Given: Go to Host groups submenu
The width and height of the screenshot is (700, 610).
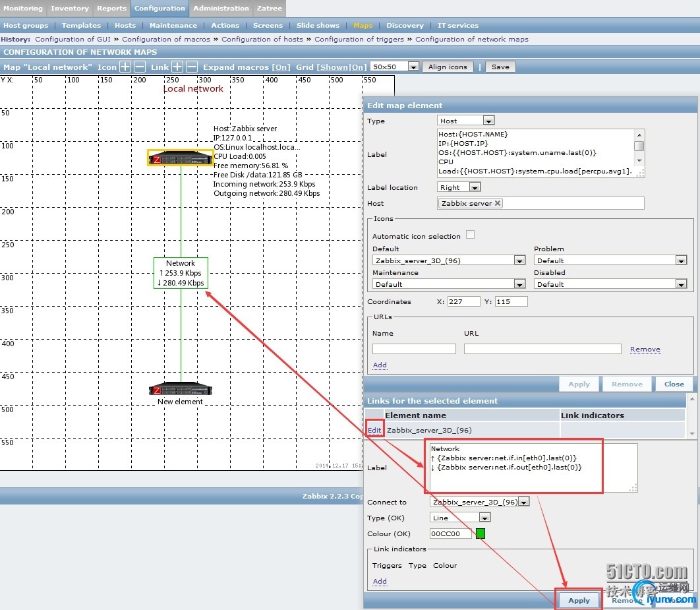Looking at the screenshot, I should (x=26, y=26).
